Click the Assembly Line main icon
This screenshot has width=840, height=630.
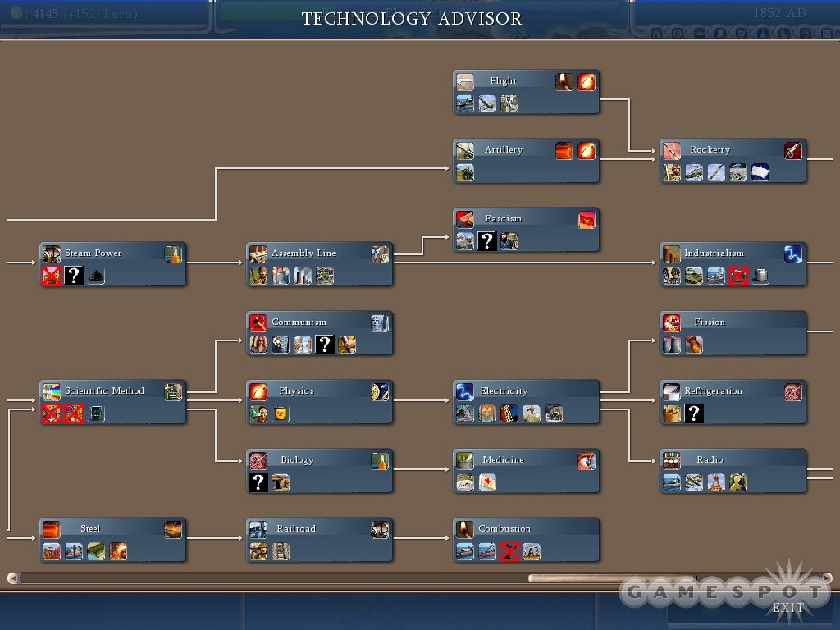(258, 254)
